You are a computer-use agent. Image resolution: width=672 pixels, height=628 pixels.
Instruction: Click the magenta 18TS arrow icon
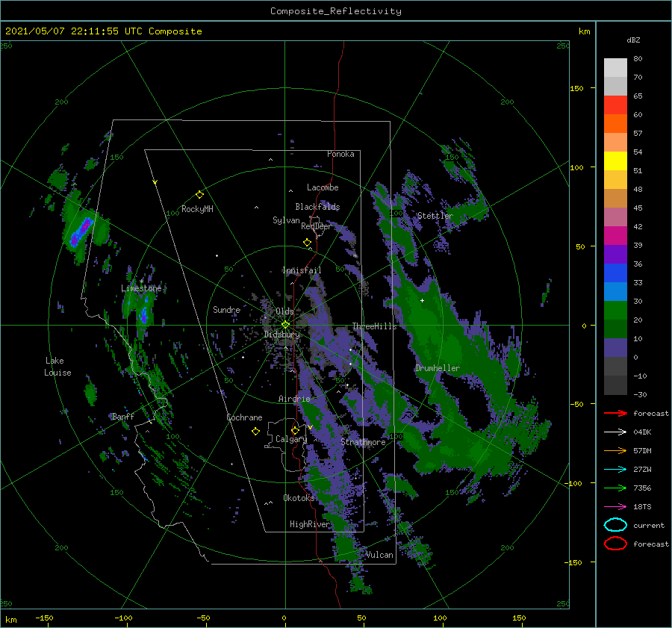pyautogui.click(x=615, y=507)
